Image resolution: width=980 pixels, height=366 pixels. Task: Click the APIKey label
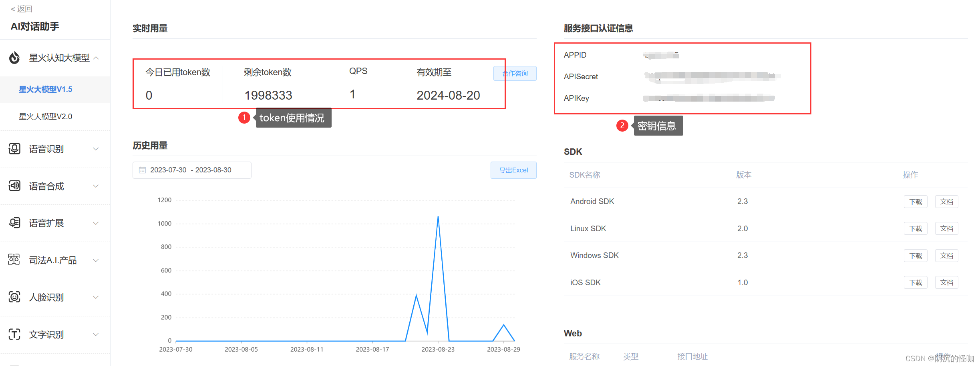click(576, 98)
